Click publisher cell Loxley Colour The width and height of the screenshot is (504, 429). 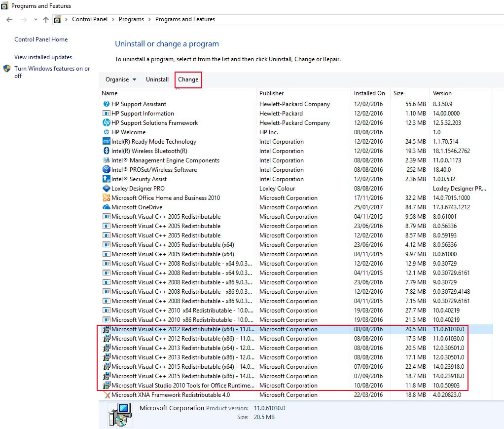coord(277,188)
